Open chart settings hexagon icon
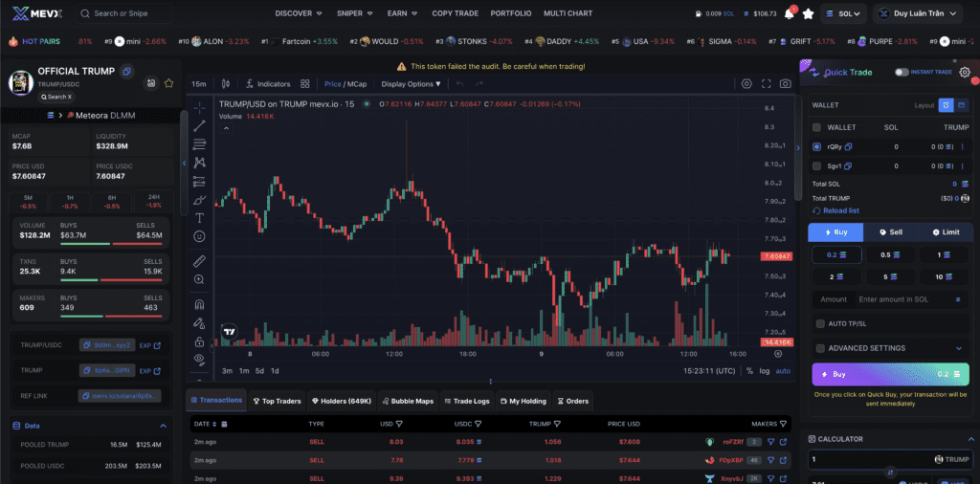 (x=746, y=83)
